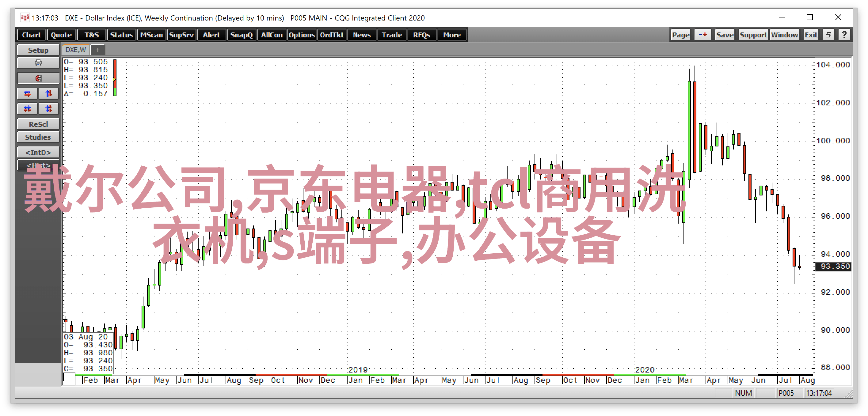Click the red-green price range bar
Screen dimensions: 868x416
point(115,78)
